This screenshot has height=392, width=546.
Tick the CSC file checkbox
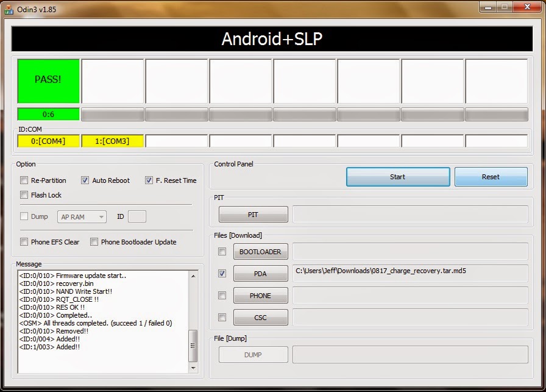click(222, 318)
